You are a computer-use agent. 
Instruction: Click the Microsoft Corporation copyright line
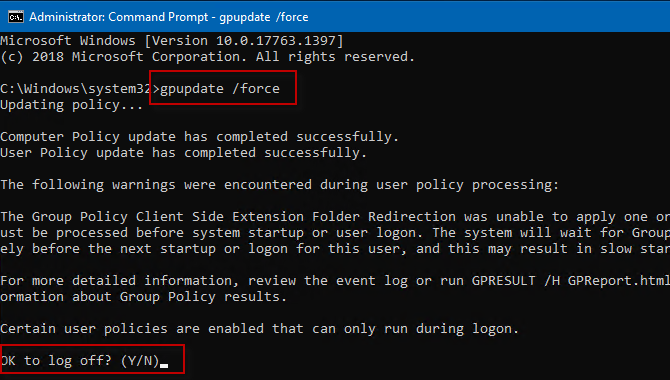click(x=207, y=57)
